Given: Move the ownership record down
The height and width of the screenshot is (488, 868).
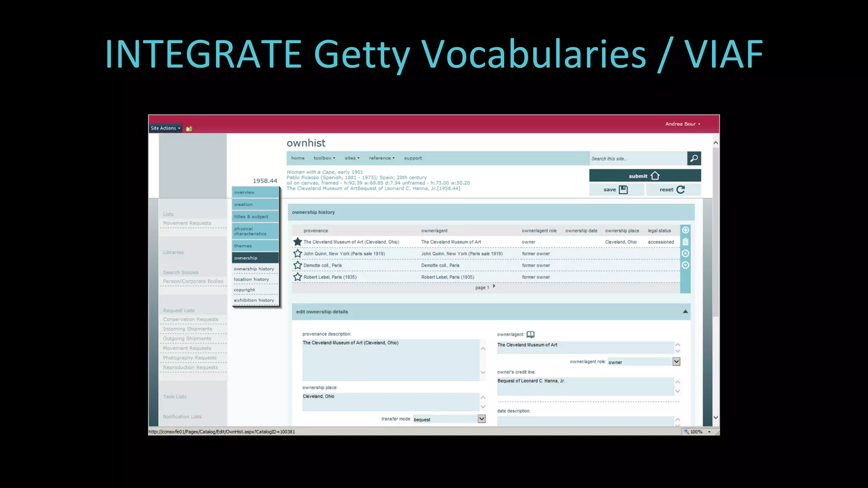Looking at the screenshot, I should tap(685, 265).
